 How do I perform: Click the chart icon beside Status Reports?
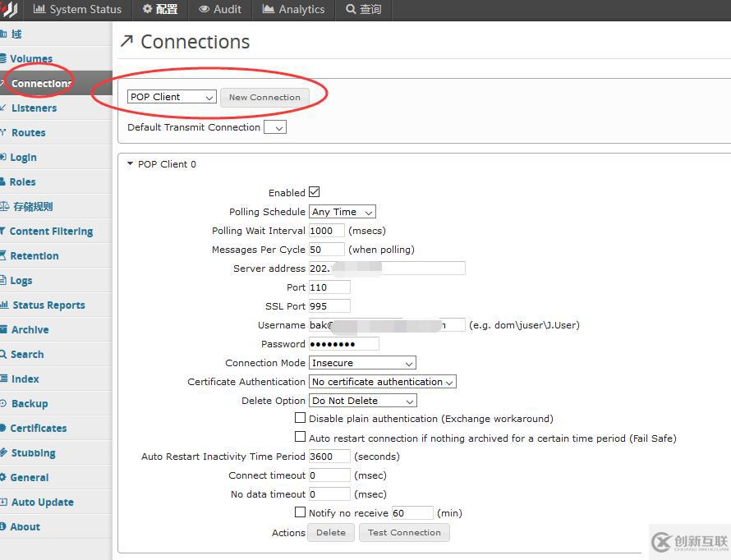tap(4, 305)
